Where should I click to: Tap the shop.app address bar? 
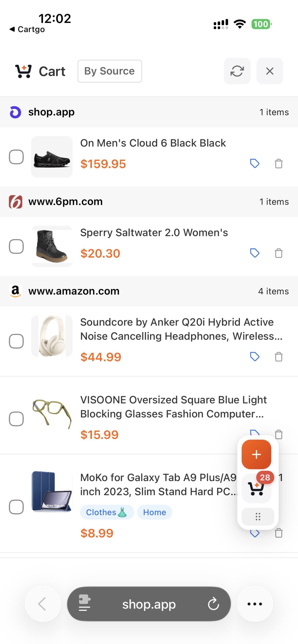point(149,604)
